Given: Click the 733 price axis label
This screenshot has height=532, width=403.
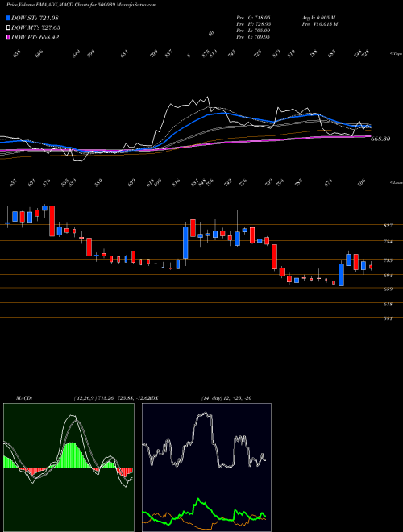Looking at the screenshot, I should [x=388, y=260].
